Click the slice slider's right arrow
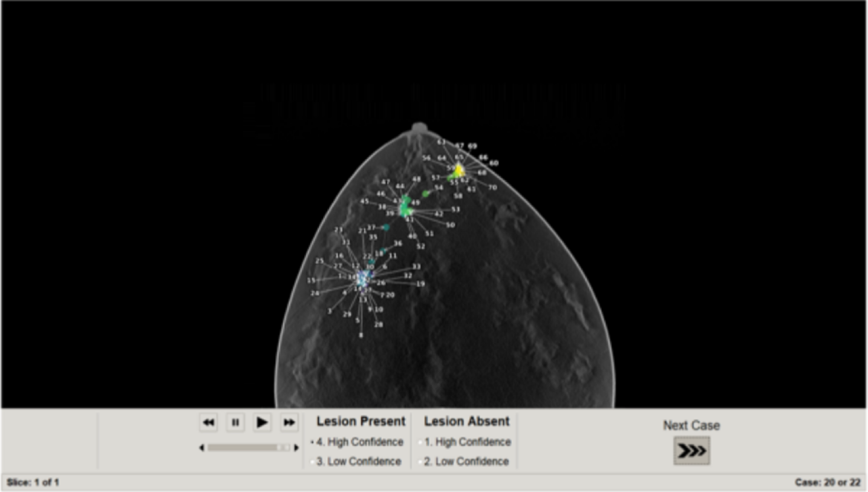 point(296,448)
